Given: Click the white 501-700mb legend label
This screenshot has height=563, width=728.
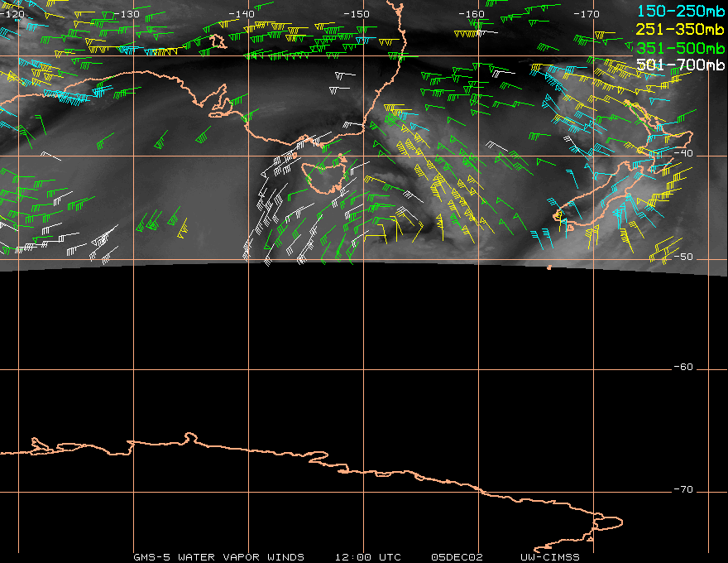Looking at the screenshot, I should (681, 65).
